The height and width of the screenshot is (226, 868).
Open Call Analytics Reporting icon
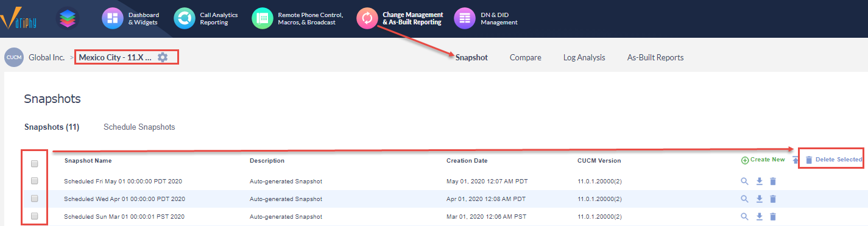[x=184, y=18]
